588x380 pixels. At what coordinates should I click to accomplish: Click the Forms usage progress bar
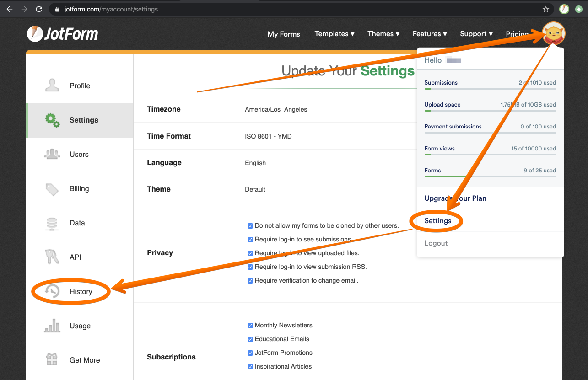coord(490,177)
